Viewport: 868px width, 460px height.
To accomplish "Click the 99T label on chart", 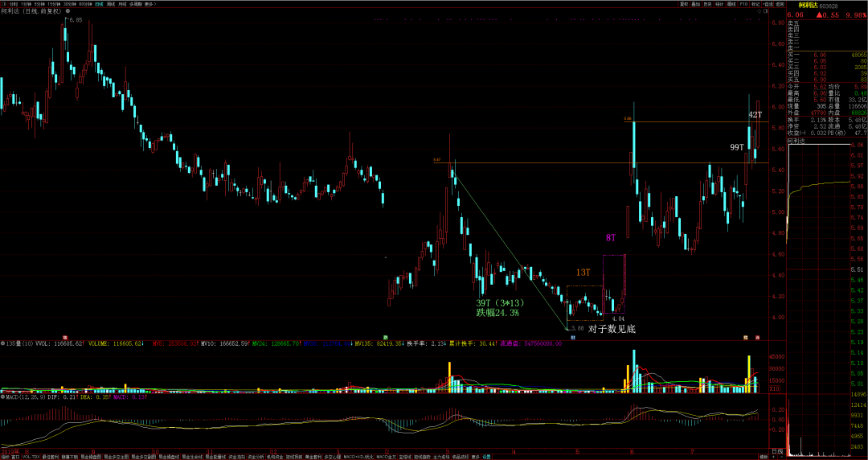I will 737,147.
